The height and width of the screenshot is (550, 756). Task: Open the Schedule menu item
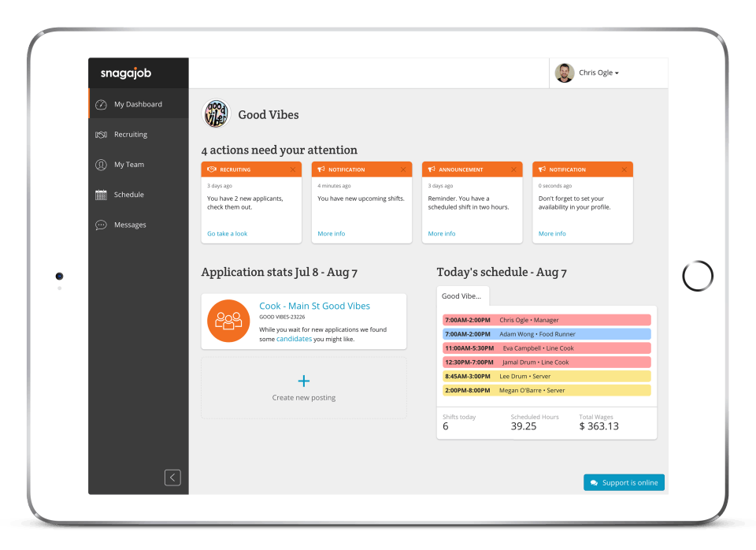click(x=139, y=195)
